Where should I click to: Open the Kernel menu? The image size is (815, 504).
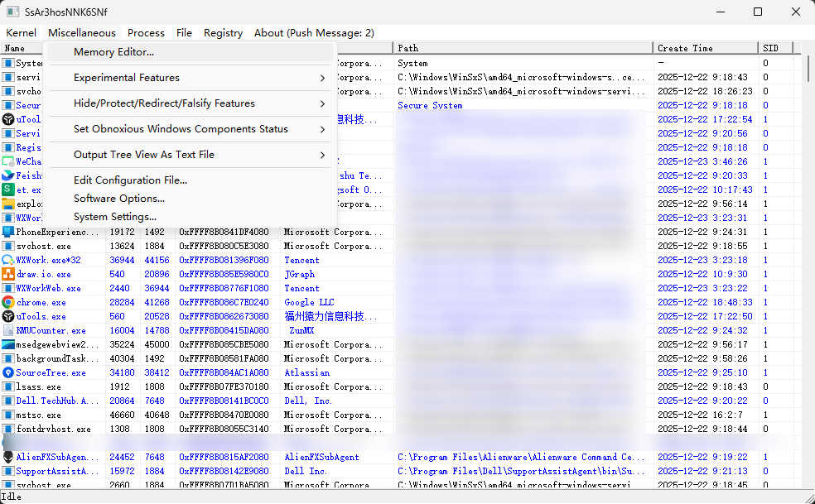[x=22, y=33]
